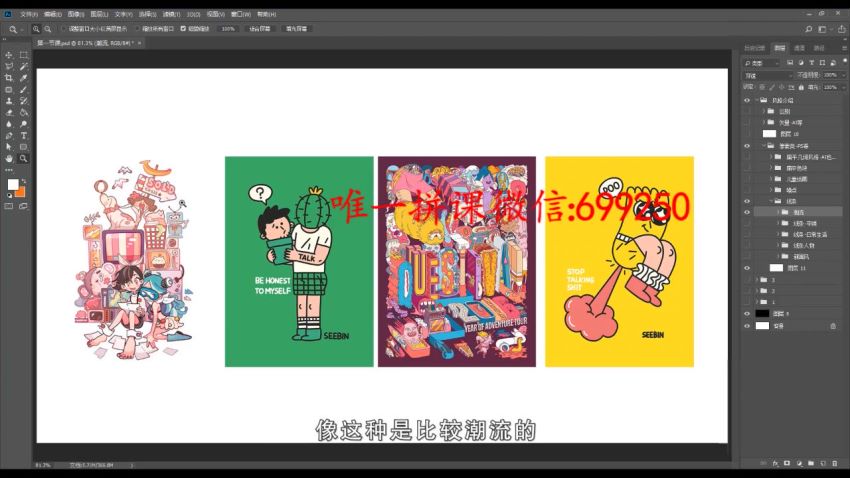850x478 pixels.
Task: Select the Zoom tool in the toolbox
Action: coord(23,158)
